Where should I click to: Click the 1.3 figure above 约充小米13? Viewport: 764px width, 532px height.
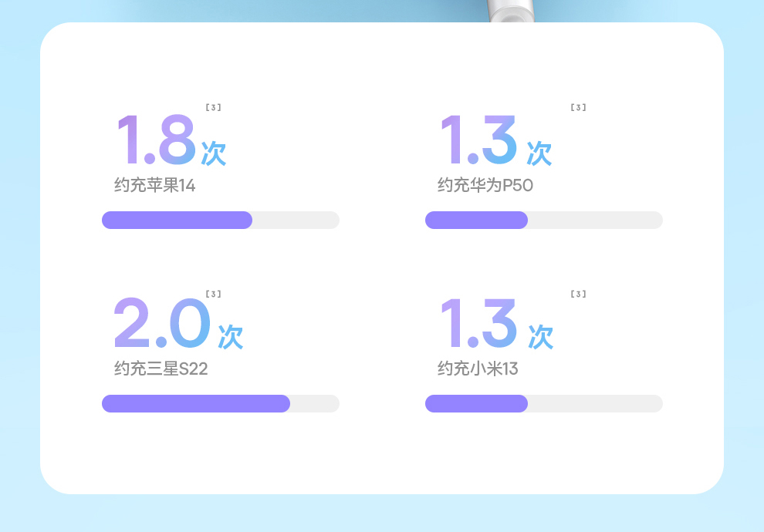(478, 323)
